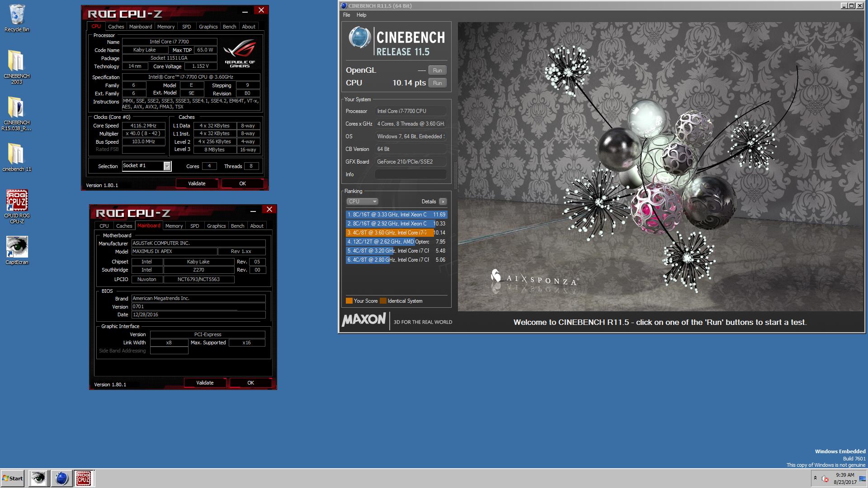Run the OpenGL benchmark
Image resolution: width=868 pixels, height=488 pixels.
click(437, 70)
